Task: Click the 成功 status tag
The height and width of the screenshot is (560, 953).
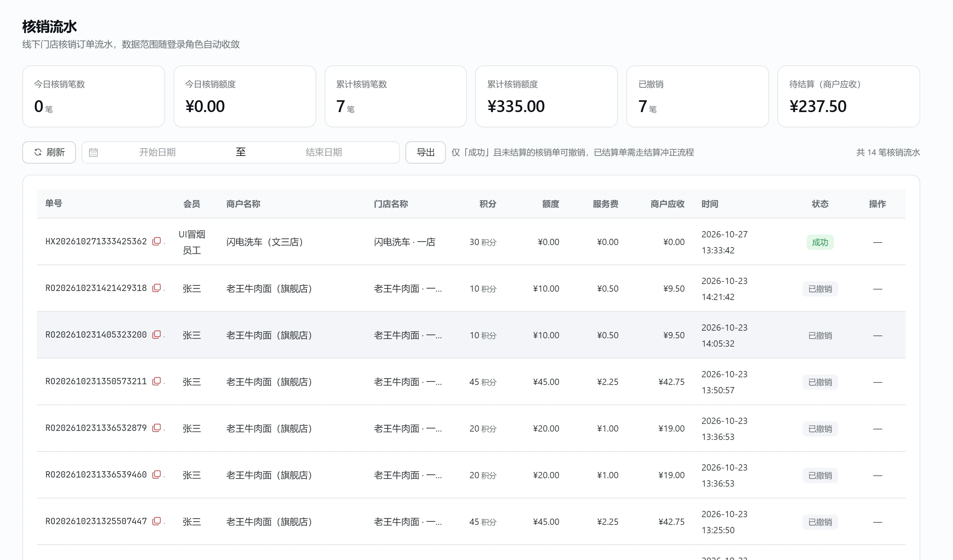Action: tap(820, 242)
